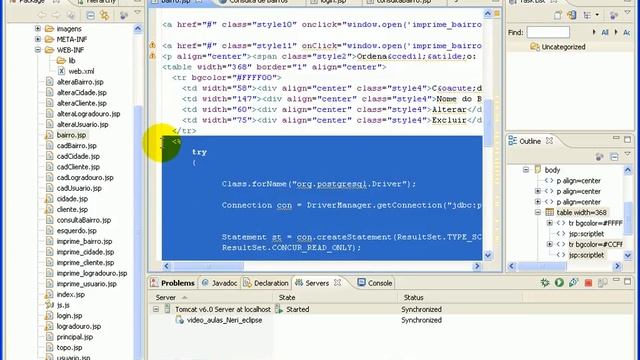Image resolution: width=640 pixels, height=360 pixels.
Task: Click the Synchronize icon in Task List
Action: click(x=572, y=15)
